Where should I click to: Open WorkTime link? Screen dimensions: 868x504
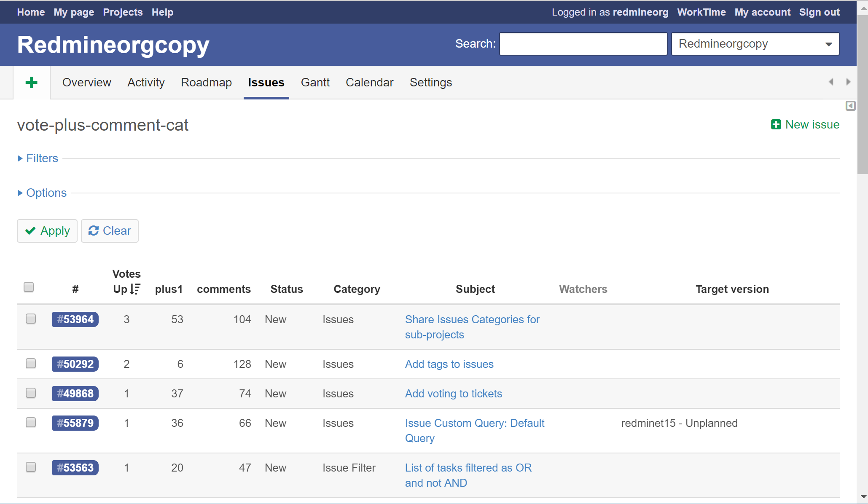click(701, 12)
